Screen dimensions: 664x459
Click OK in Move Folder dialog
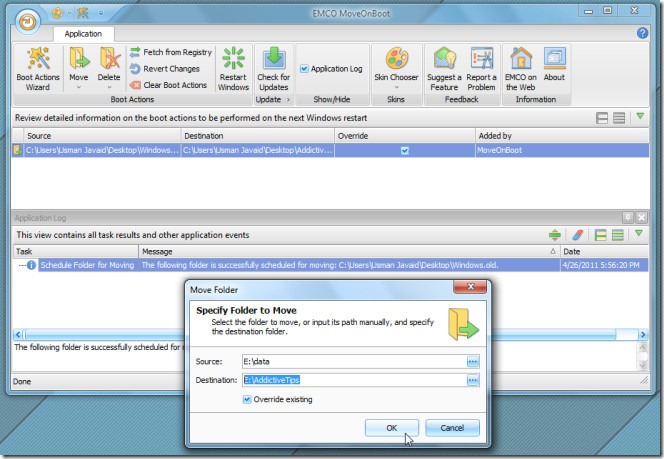[x=392, y=428]
